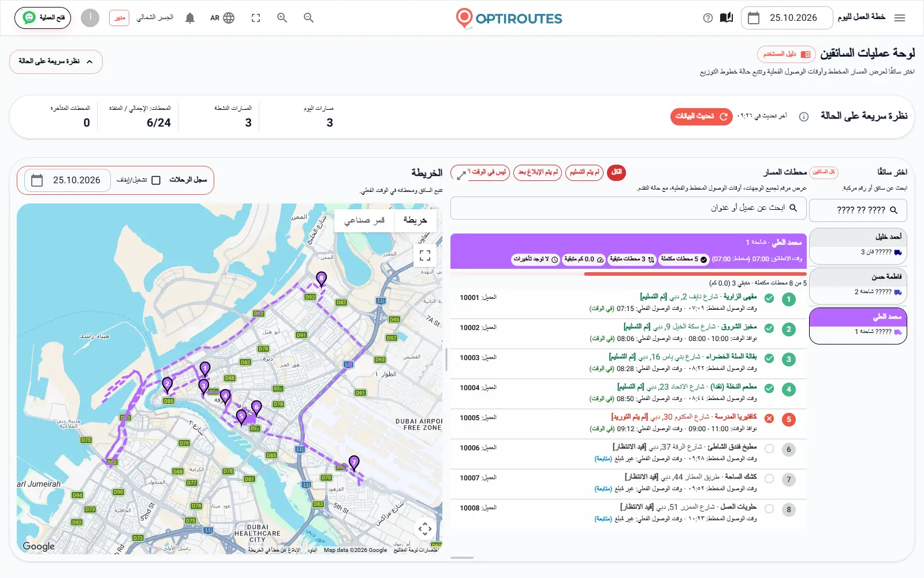The height and width of the screenshot is (578, 924).
Task: Select driver card Ahmed Khalil
Action: tap(858, 246)
